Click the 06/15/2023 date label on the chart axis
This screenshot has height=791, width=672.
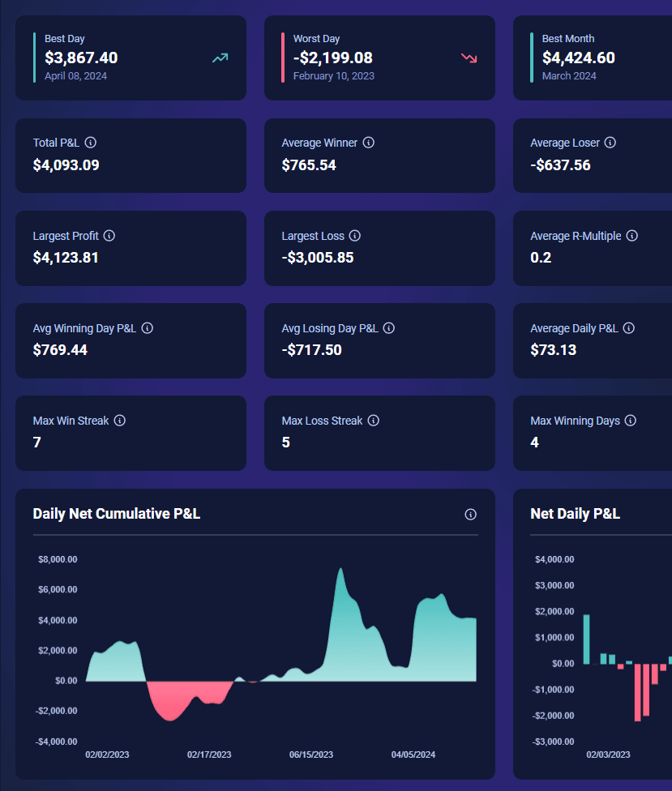tap(311, 755)
